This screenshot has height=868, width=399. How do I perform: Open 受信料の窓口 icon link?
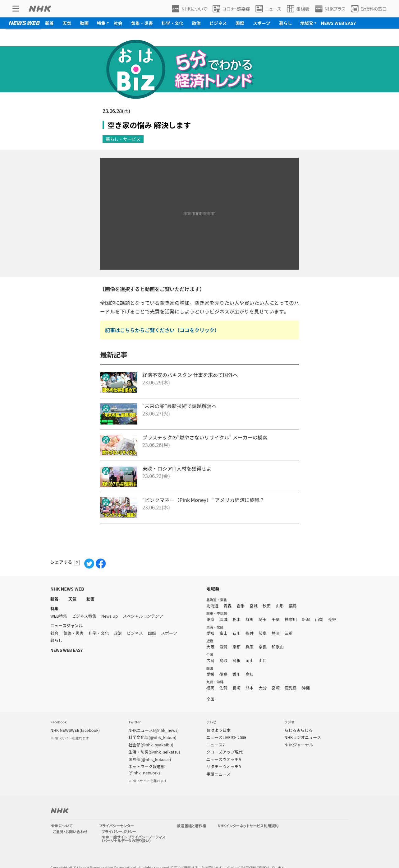click(369, 9)
